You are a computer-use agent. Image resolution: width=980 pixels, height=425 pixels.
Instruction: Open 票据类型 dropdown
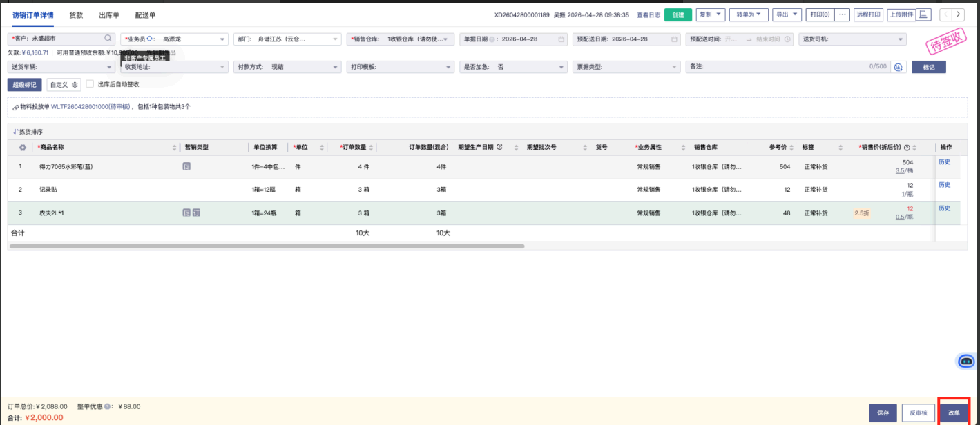626,67
